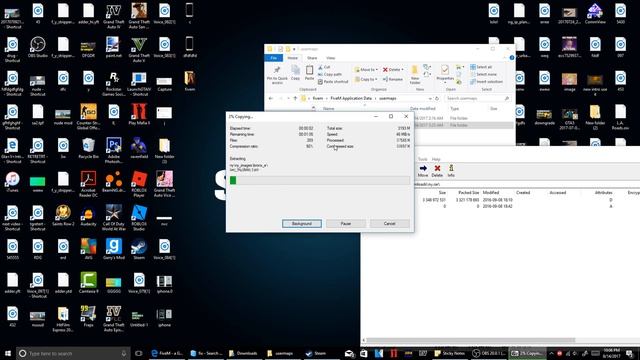Select the FiveM desktop folder icon

click(x=189, y=81)
